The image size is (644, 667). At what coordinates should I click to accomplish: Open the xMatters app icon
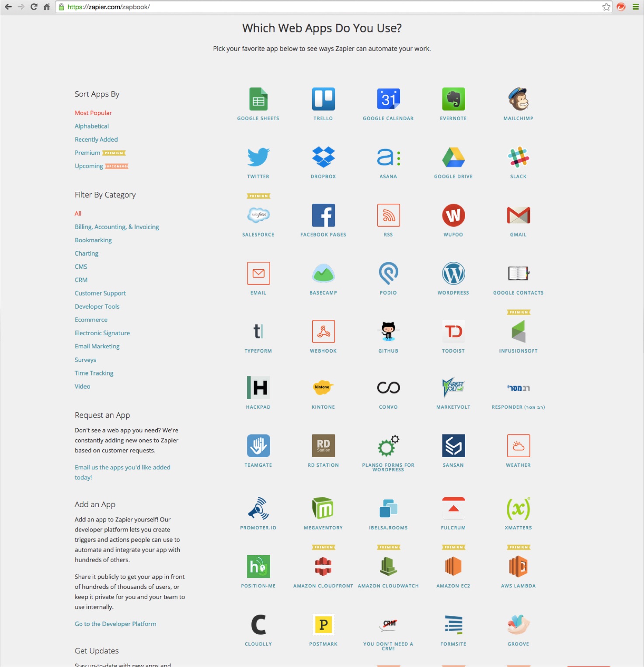tap(519, 508)
